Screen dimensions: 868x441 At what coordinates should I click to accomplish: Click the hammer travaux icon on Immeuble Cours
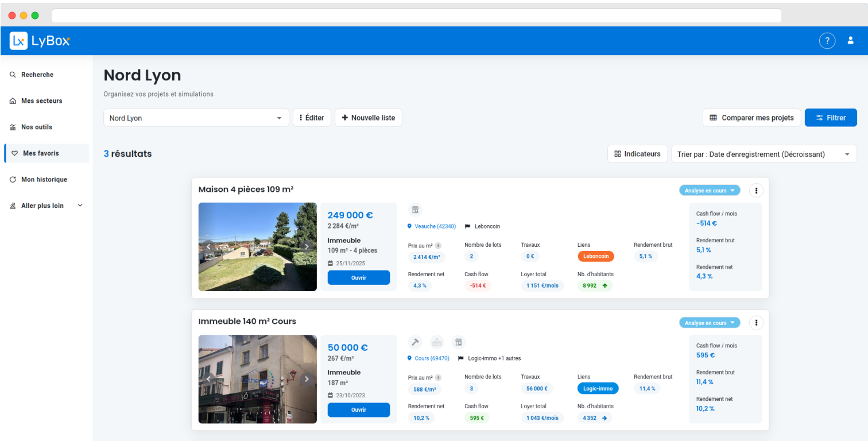[x=416, y=342]
